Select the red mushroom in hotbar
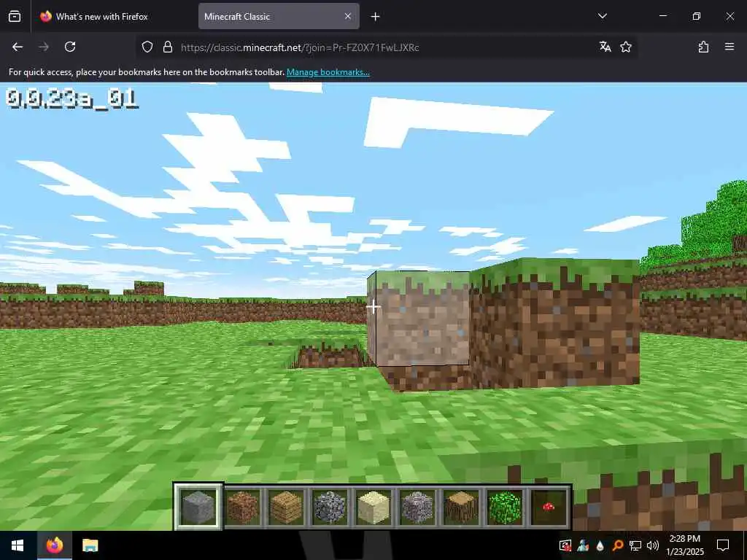This screenshot has height=560, width=747. 549,507
